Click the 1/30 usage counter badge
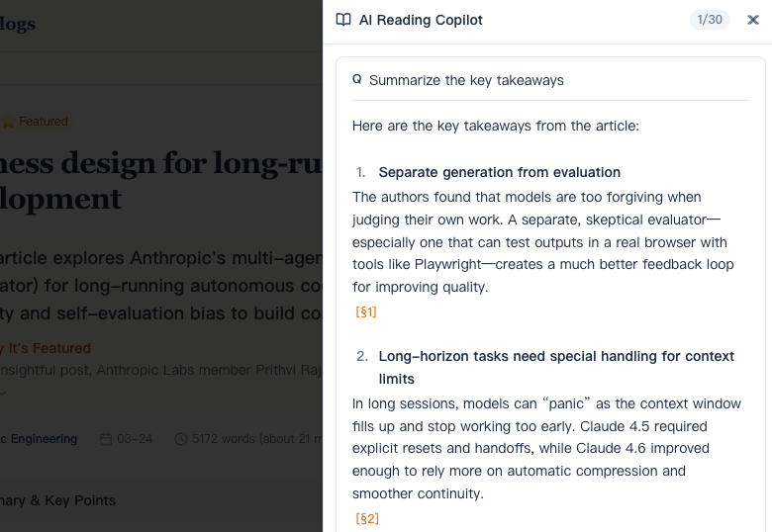The height and width of the screenshot is (532, 772). click(710, 20)
